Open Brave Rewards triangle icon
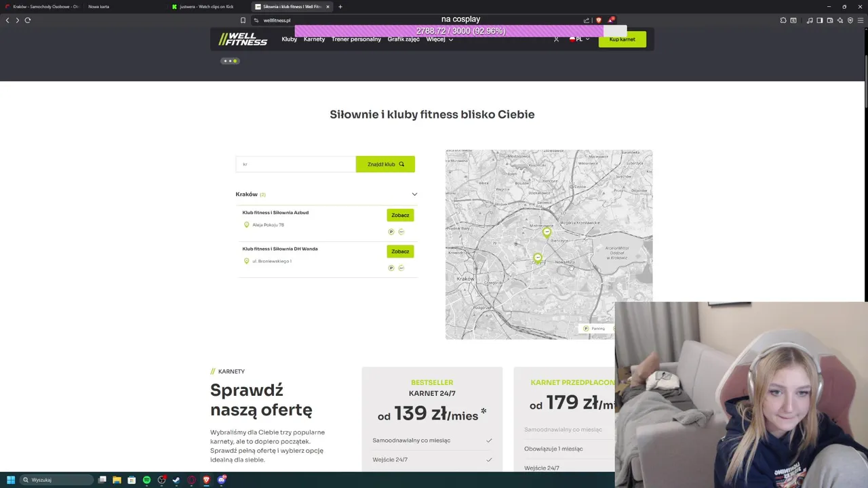The image size is (868, 488). 610,20
